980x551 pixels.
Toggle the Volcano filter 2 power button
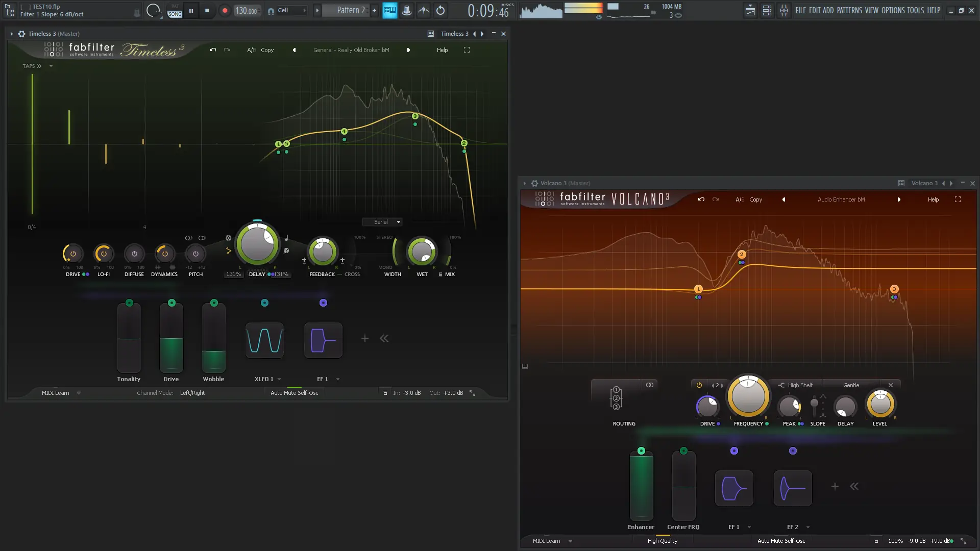coord(699,385)
